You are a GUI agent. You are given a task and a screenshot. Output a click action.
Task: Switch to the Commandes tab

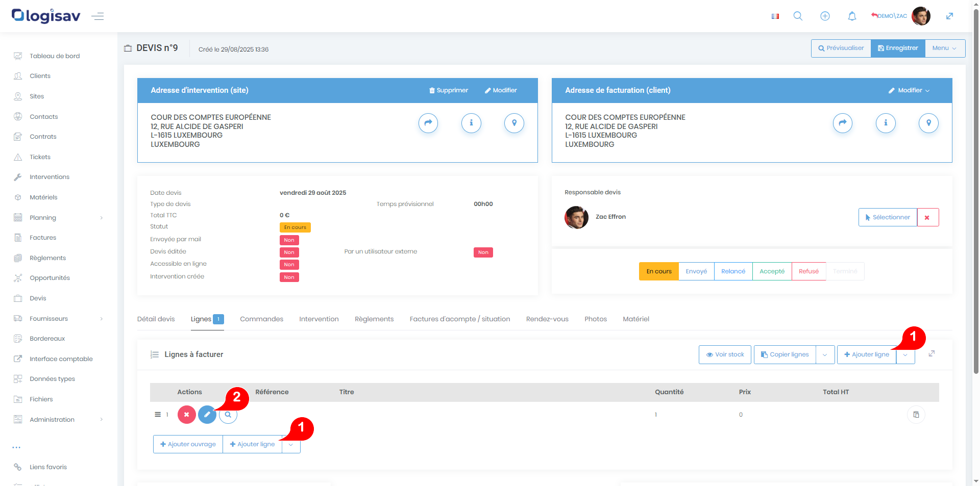coord(261,319)
